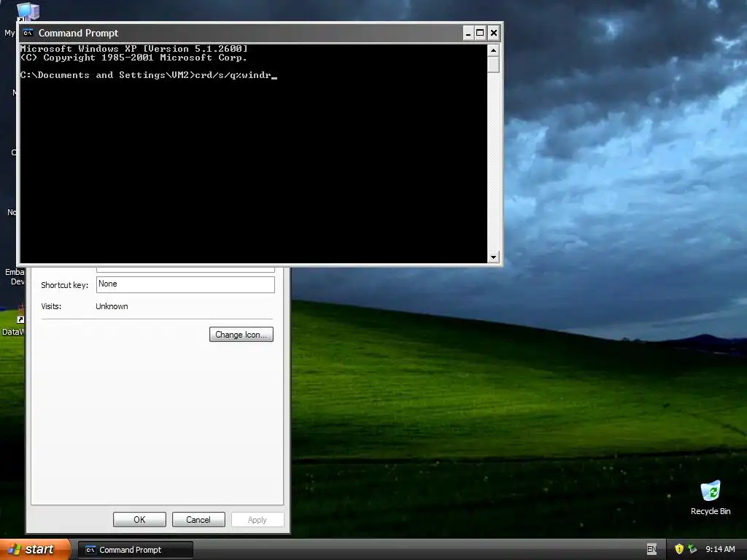Open the Command Prompt title bar system icon
The image size is (747, 560).
(28, 33)
